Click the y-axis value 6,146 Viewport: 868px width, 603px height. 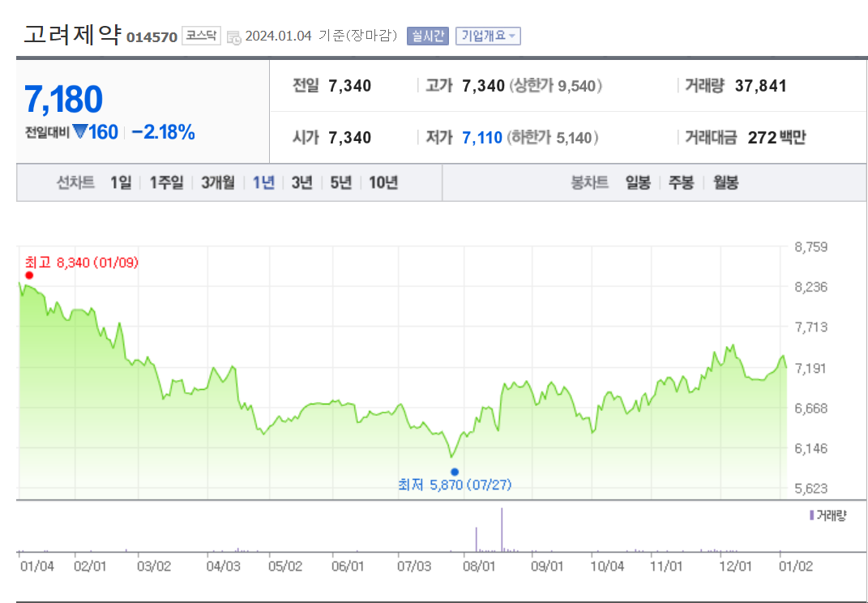(811, 448)
